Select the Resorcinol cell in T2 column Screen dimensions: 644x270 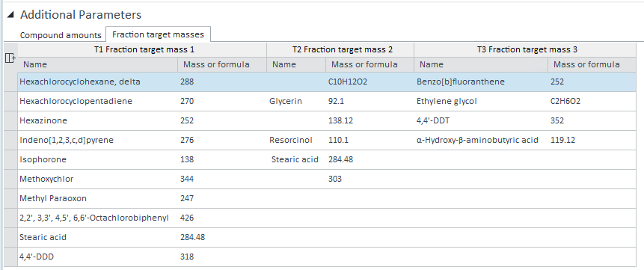click(296, 140)
